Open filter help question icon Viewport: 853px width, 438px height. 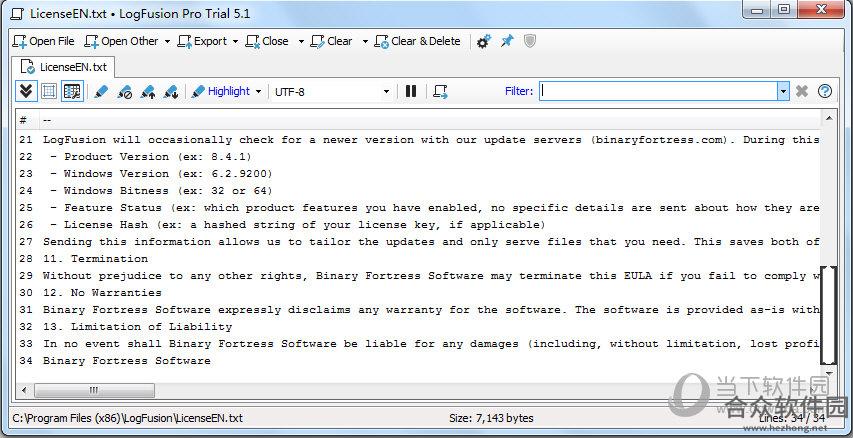[825, 91]
